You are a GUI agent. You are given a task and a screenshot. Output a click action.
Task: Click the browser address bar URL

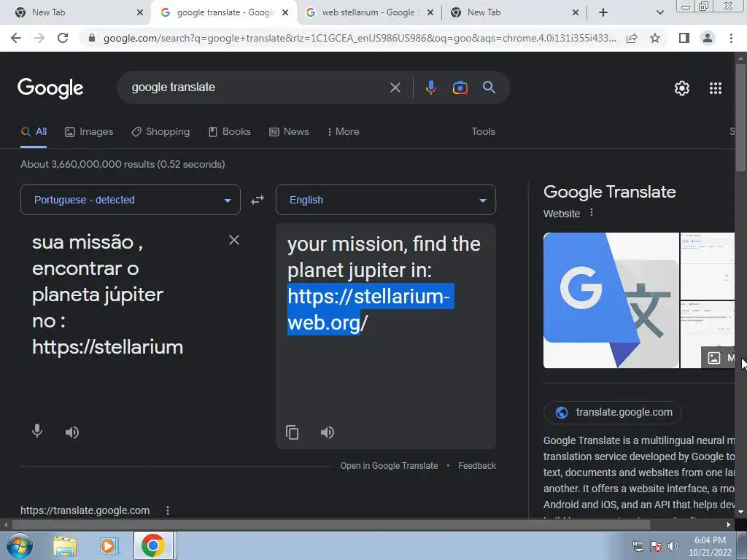click(x=359, y=38)
